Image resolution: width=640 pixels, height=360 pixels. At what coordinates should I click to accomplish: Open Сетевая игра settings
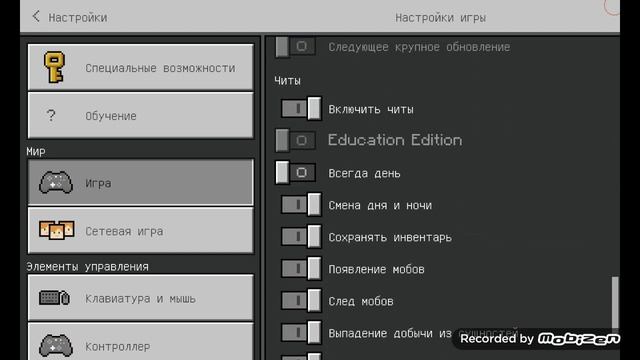coord(140,231)
